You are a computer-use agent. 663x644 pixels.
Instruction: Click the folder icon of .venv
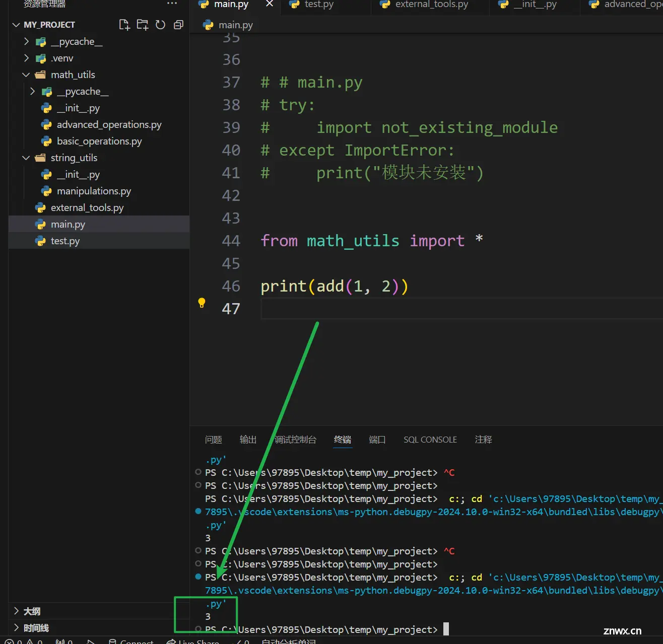[x=41, y=58]
